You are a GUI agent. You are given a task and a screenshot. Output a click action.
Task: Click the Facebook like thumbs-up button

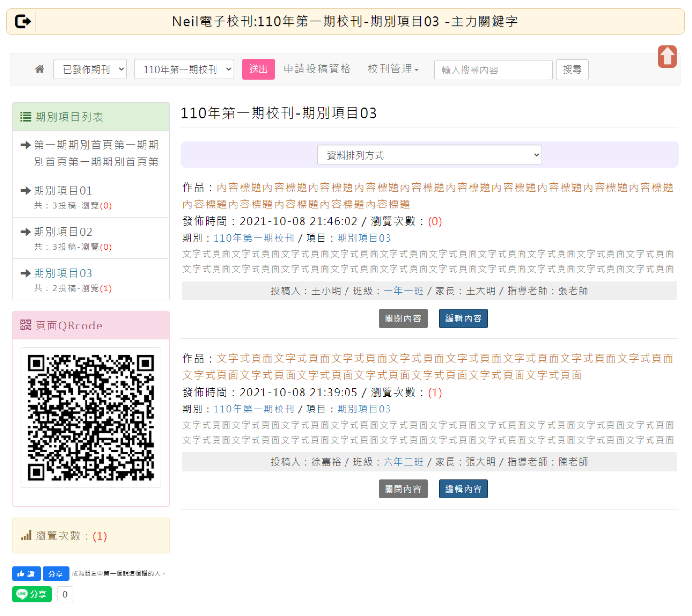point(26,574)
